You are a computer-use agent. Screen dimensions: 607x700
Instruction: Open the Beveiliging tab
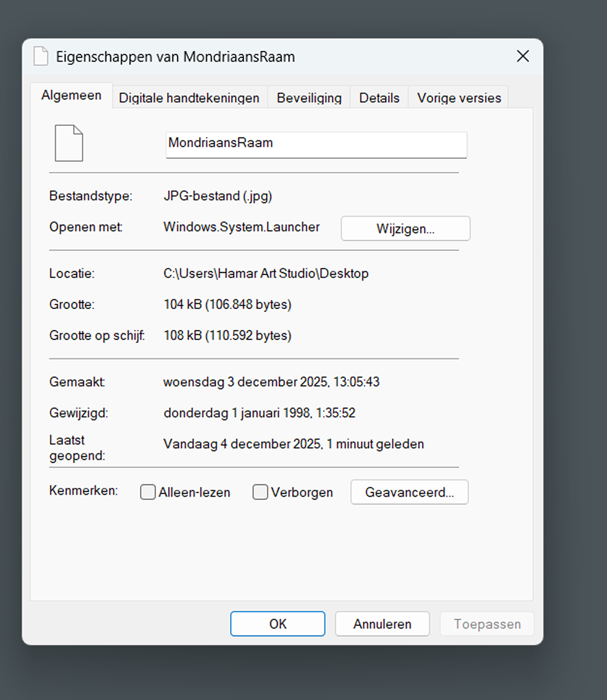point(309,98)
